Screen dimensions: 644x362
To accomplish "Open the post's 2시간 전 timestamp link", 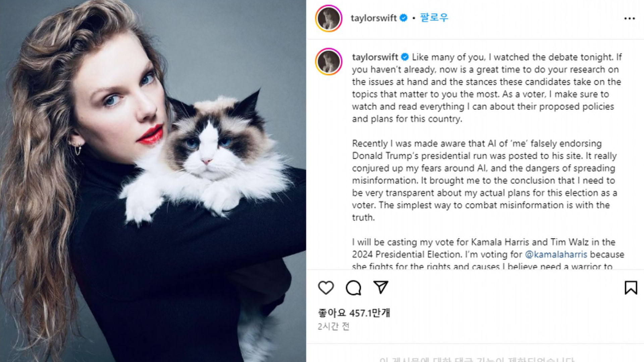I will coord(333,326).
